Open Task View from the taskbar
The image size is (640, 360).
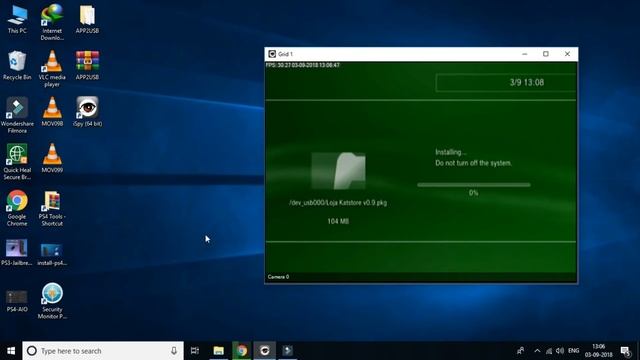[195, 351]
